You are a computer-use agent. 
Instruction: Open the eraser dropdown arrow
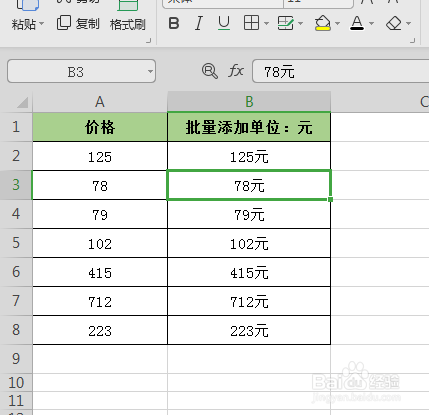point(409,23)
